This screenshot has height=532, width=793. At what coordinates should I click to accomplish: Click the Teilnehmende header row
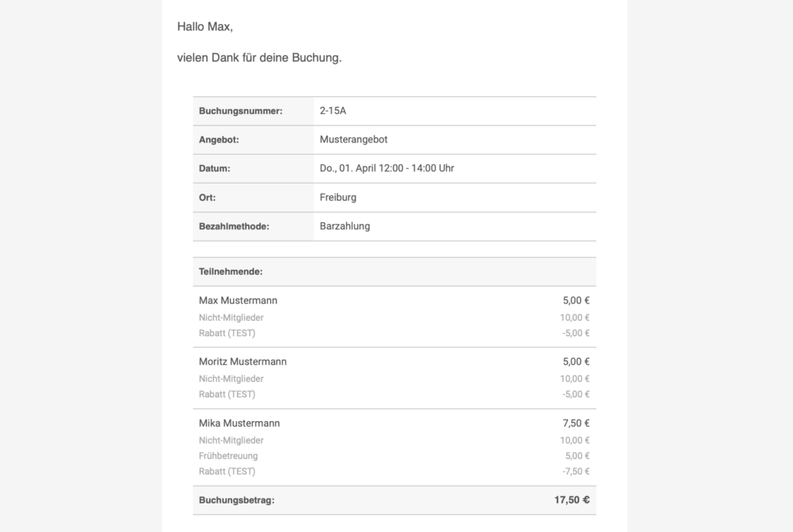pos(394,272)
